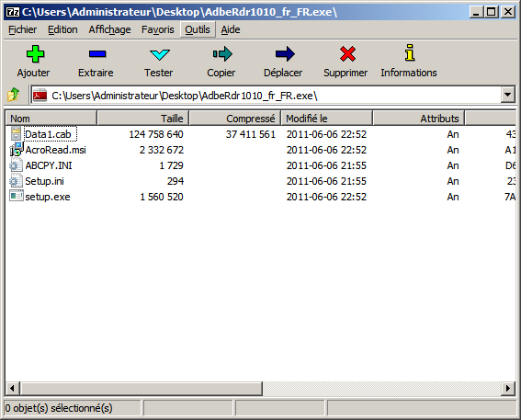Click the horizontal scrollbar right arrow
This screenshot has height=420, width=521.
click(508, 388)
